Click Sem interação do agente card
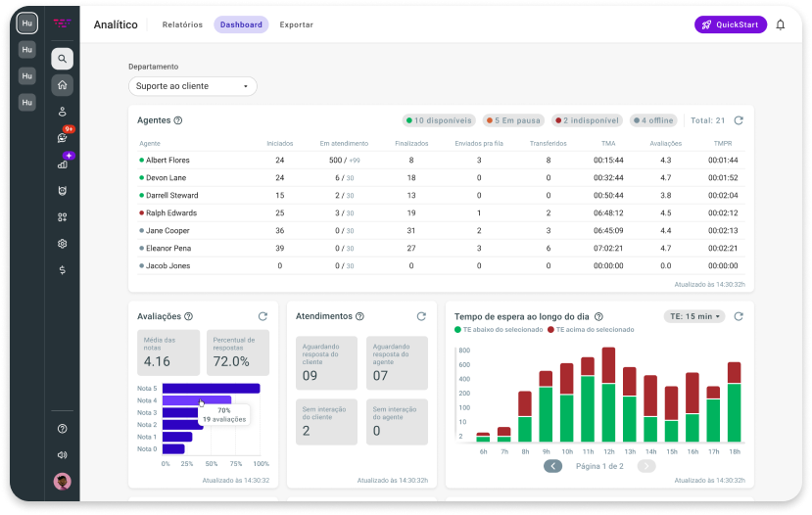812x515 pixels. pos(398,422)
